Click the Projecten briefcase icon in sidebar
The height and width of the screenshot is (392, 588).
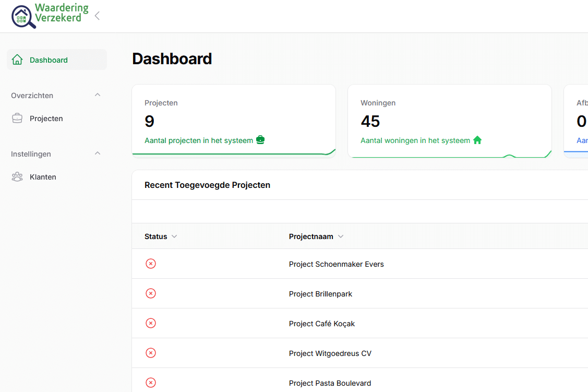17,118
